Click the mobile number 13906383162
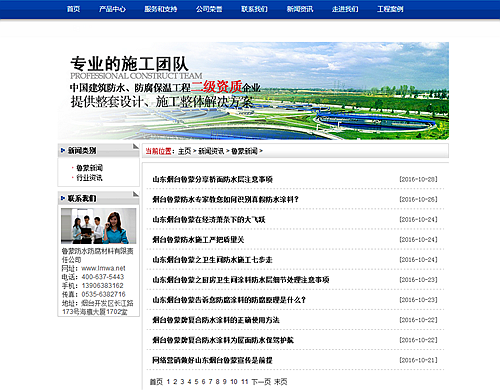Viewport: 500px width, 390px height. [x=102, y=286]
